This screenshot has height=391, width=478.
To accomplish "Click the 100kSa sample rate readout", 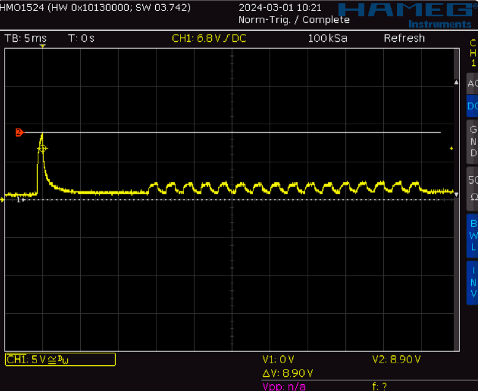I will pos(328,38).
